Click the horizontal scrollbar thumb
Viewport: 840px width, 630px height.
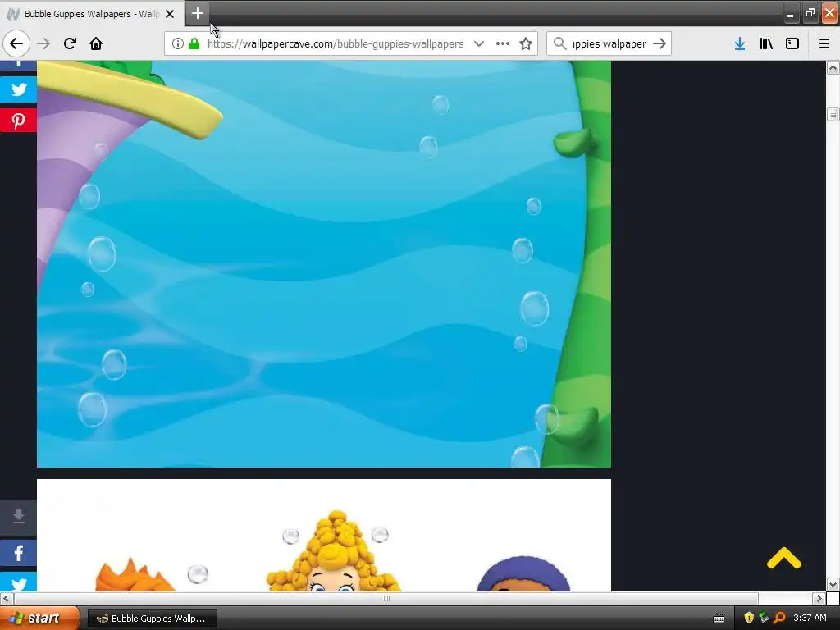pyautogui.click(x=386, y=598)
